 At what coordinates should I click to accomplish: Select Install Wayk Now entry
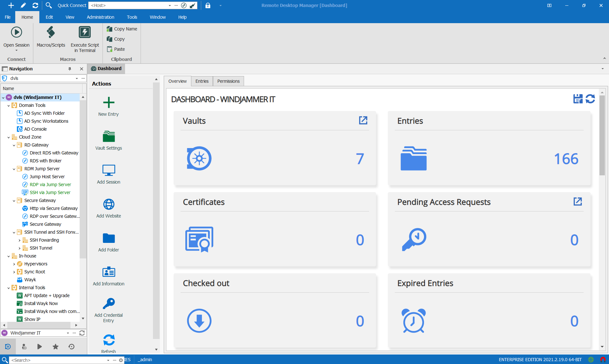point(41,303)
